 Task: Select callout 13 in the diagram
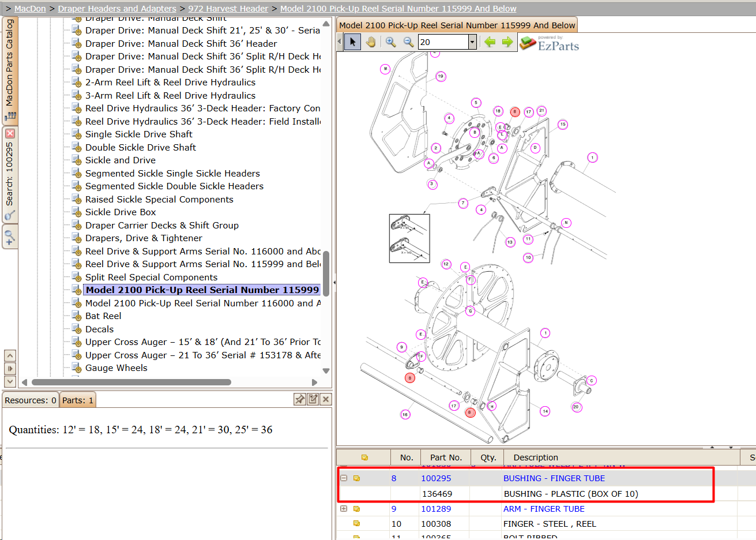[510, 242]
